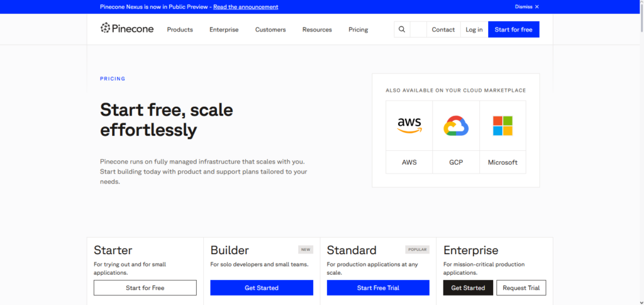The image size is (644, 305).
Task: Read the announcement link in banner
Action: 246,7
